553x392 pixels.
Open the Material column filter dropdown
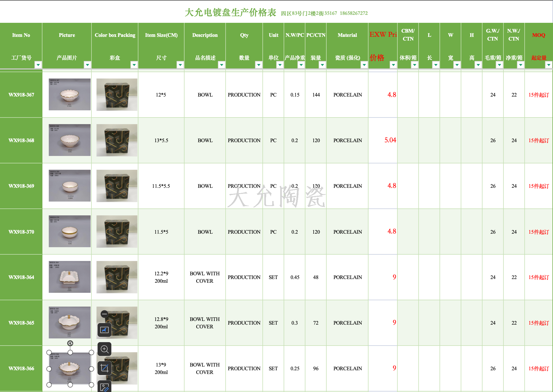[x=364, y=65]
